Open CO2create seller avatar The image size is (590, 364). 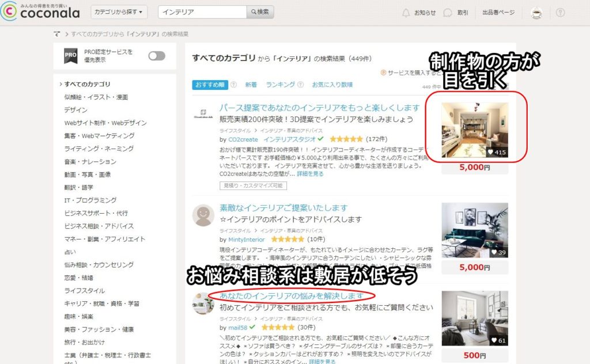(203, 113)
